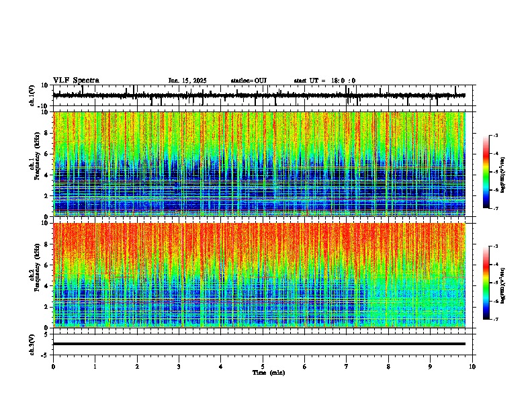This screenshot has width=532, height=411.
Task: Click the -3 value on ch.2 colorbar
Action: coord(496,246)
